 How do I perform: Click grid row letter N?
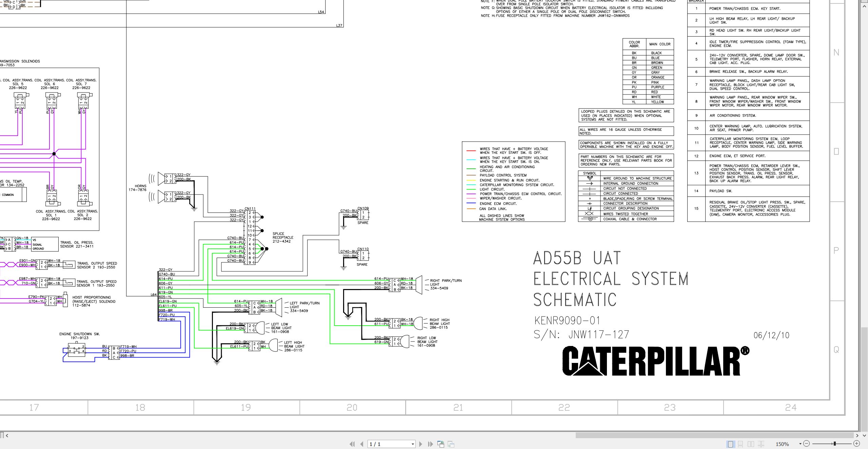(x=836, y=53)
